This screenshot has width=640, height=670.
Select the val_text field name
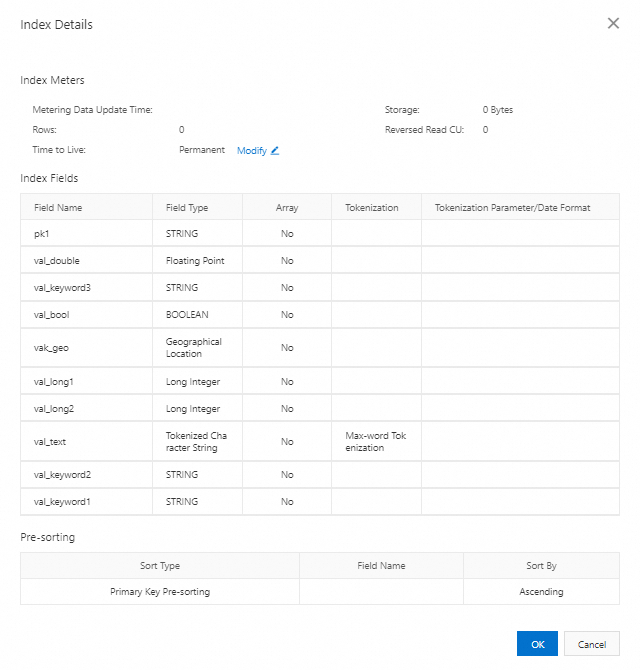50,442
